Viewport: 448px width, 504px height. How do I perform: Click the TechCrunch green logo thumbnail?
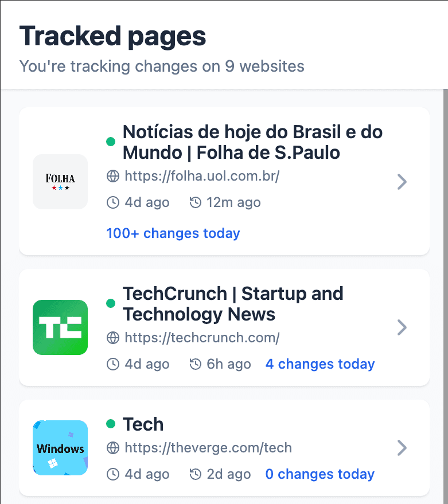(x=60, y=327)
